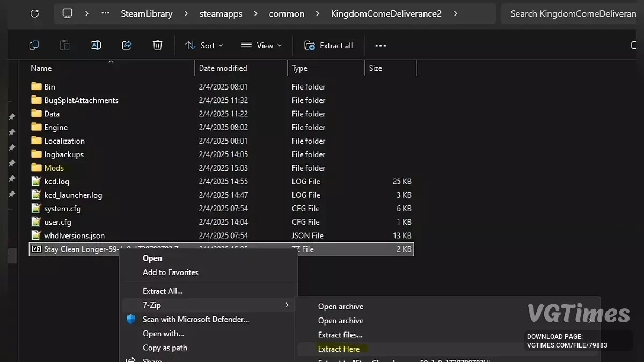This screenshot has width=644, height=362.
Task: Sort by the Date modified column header
Action: [x=223, y=68]
